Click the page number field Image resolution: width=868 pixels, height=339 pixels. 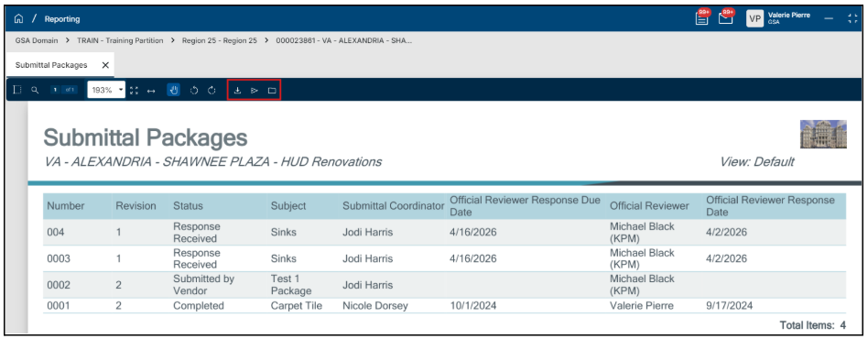[x=56, y=90]
